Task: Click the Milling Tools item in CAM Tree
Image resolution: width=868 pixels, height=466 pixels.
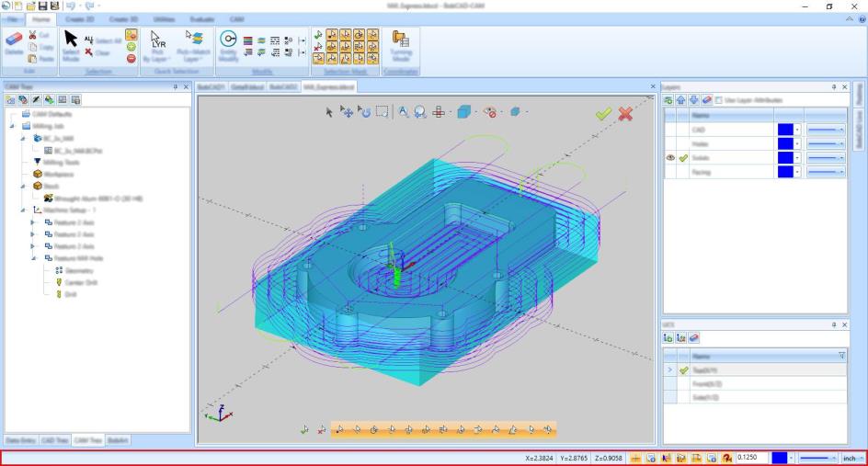Action: pos(63,162)
